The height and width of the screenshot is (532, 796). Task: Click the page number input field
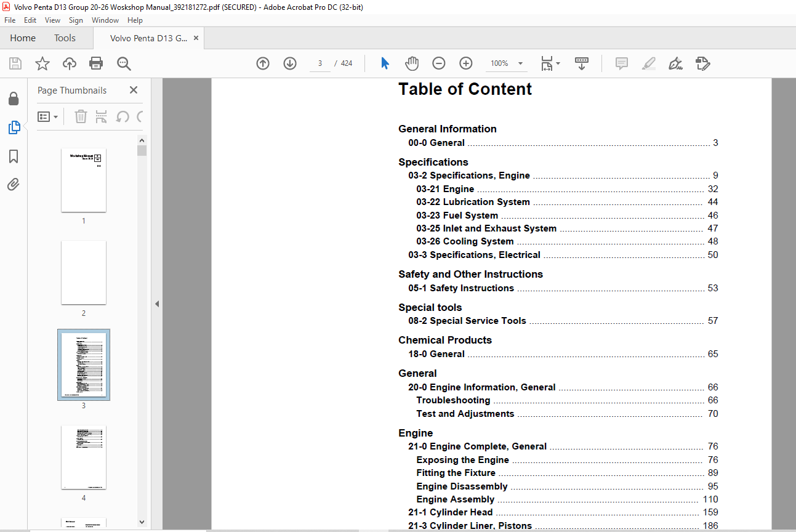[x=320, y=63]
